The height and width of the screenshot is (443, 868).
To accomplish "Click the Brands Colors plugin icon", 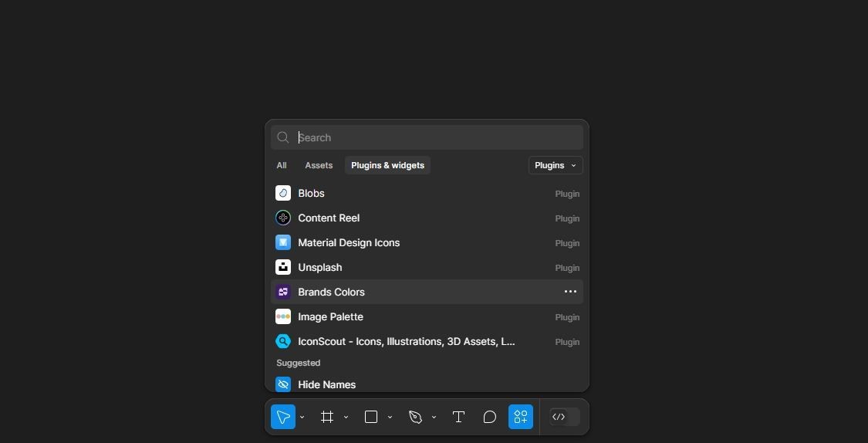I will point(283,292).
